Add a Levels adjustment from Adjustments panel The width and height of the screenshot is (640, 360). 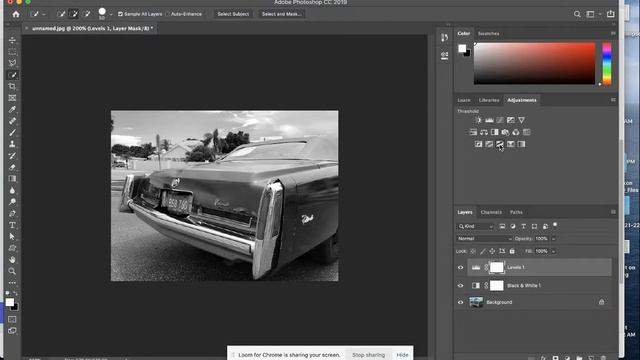pyautogui.click(x=489, y=120)
